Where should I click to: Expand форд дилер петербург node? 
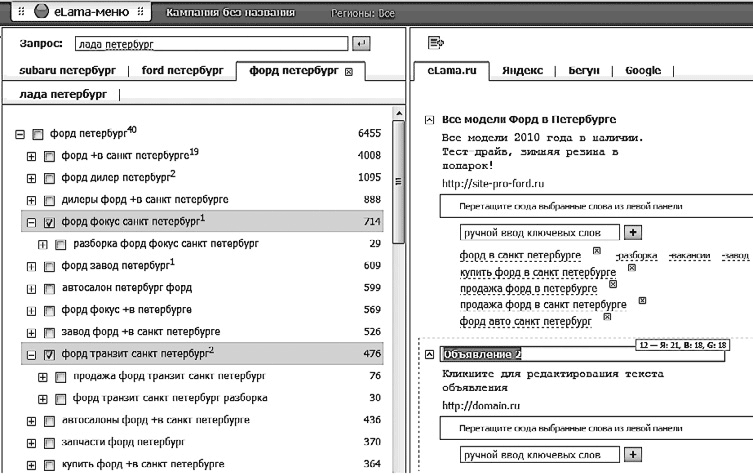(31, 179)
